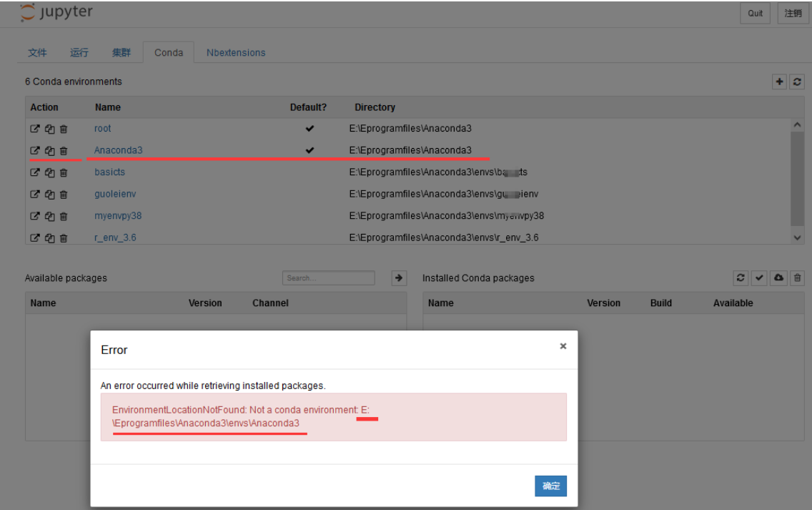This screenshot has width=812, height=510.
Task: Delete the guoleienv environment
Action: point(64,194)
